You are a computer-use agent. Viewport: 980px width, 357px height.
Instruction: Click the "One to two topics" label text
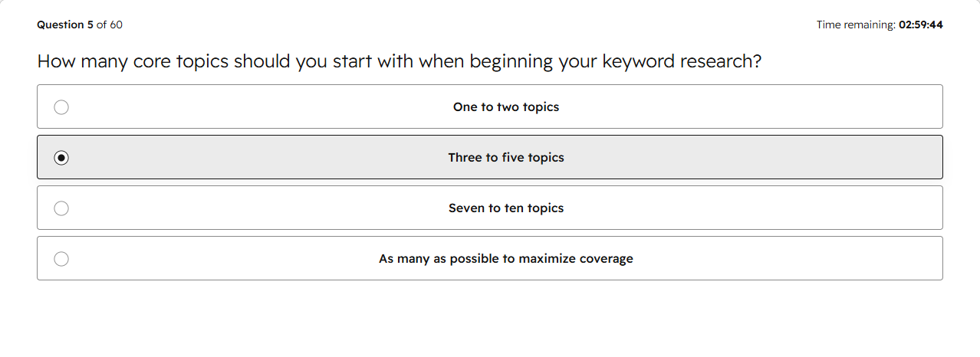pos(506,107)
